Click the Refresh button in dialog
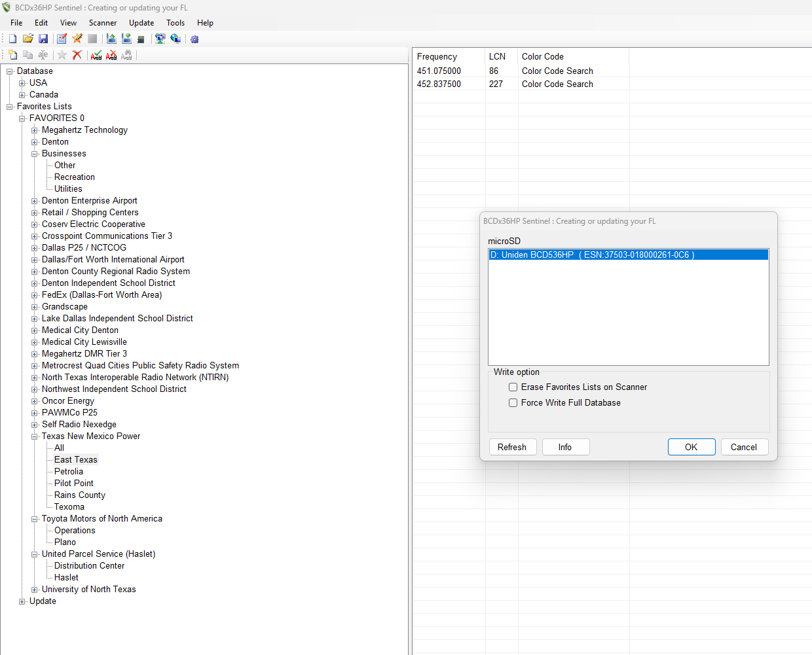 click(x=513, y=447)
